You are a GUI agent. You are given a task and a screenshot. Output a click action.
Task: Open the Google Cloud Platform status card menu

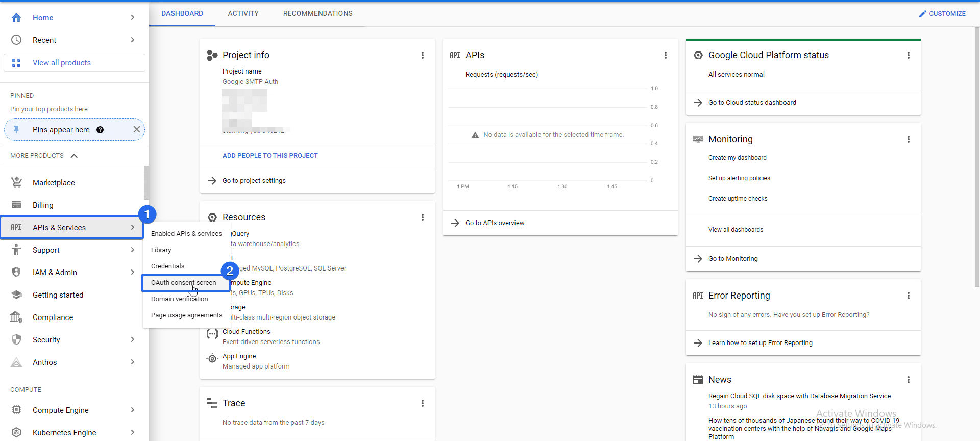pyautogui.click(x=909, y=55)
